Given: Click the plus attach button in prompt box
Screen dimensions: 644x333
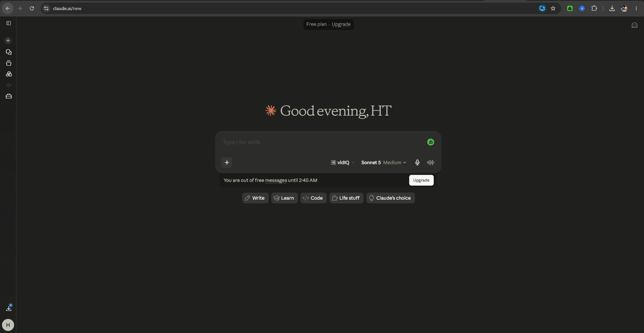Looking at the screenshot, I should click(x=227, y=162).
